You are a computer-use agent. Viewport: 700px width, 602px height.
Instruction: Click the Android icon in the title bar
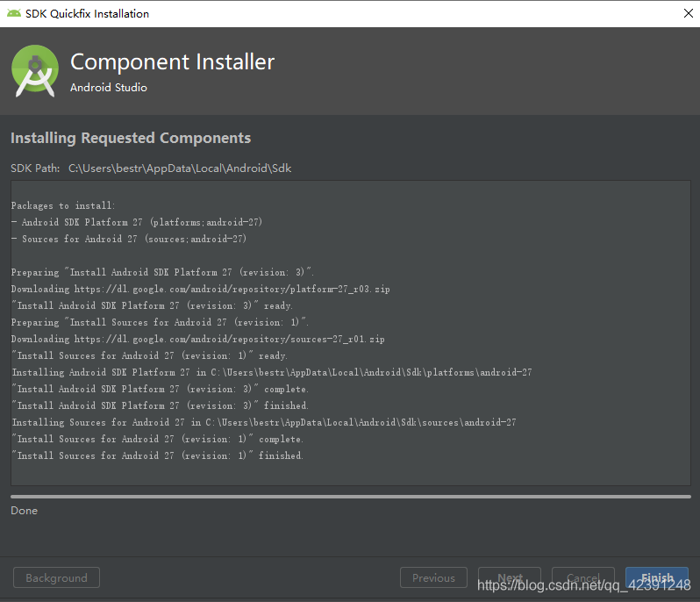coord(14,13)
